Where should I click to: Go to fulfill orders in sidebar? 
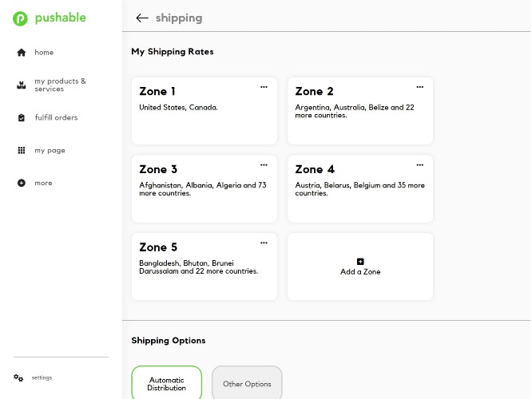(x=57, y=117)
